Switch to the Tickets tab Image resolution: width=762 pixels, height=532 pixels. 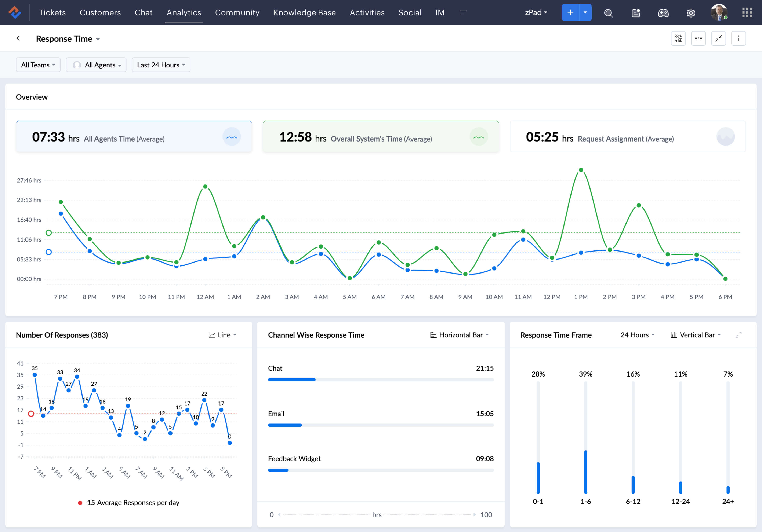52,13
